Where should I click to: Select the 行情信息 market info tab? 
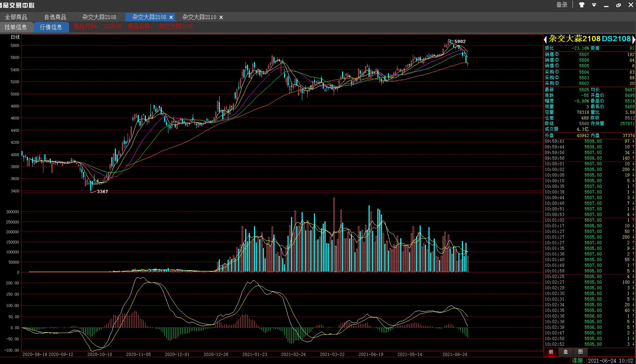[51, 27]
